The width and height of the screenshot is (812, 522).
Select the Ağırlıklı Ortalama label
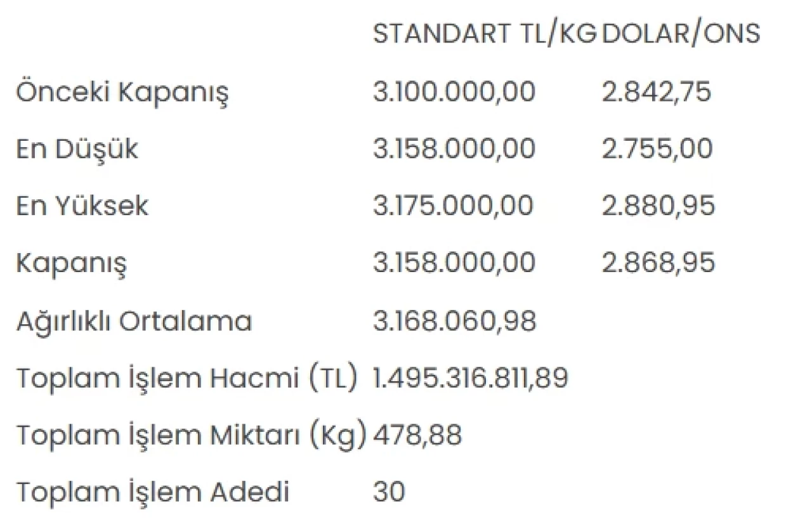tap(134, 322)
